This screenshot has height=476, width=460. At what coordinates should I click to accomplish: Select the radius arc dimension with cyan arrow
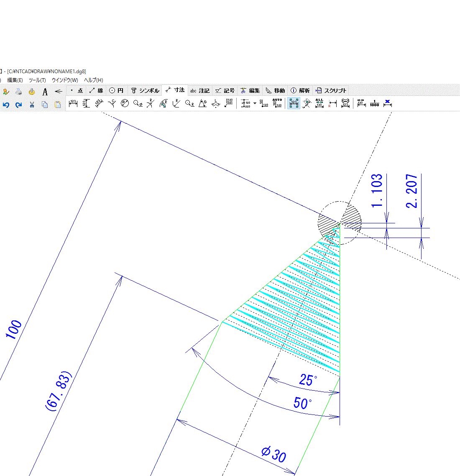coord(164,104)
